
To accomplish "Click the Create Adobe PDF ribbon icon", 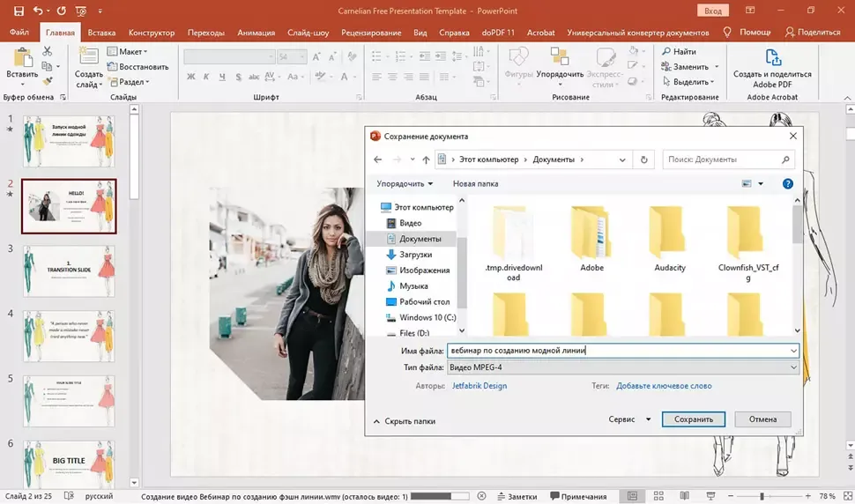I will pos(772,59).
